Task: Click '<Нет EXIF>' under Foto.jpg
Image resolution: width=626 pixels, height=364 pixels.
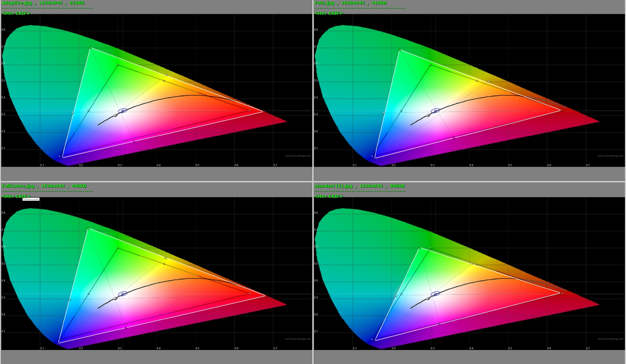Action: [329, 13]
